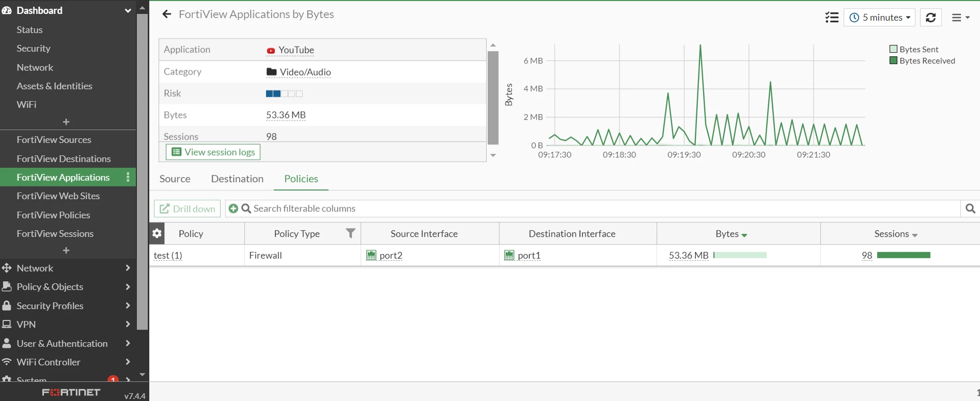
Task: Click the port2 interface icon
Action: 371,255
